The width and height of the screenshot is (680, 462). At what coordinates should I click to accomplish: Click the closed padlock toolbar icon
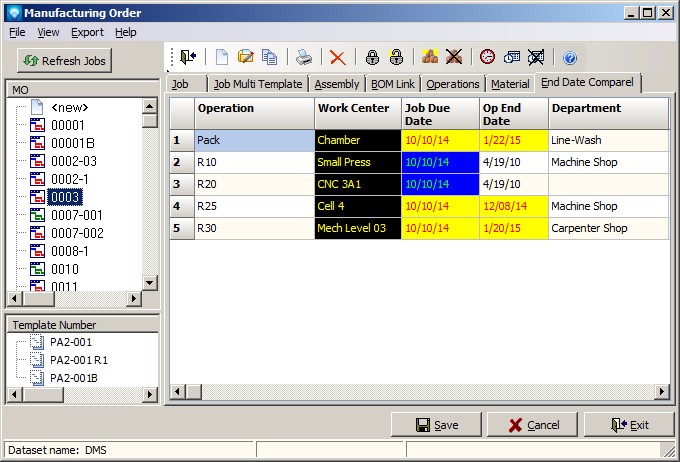372,58
